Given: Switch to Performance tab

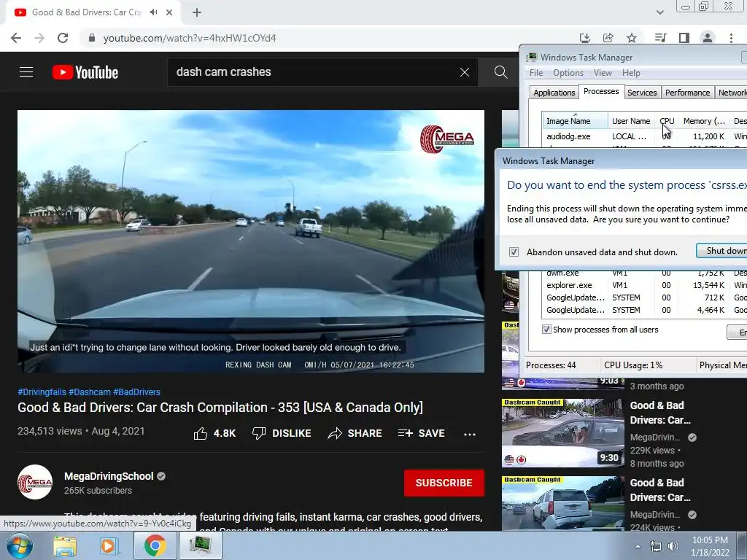Looking at the screenshot, I should (687, 93).
